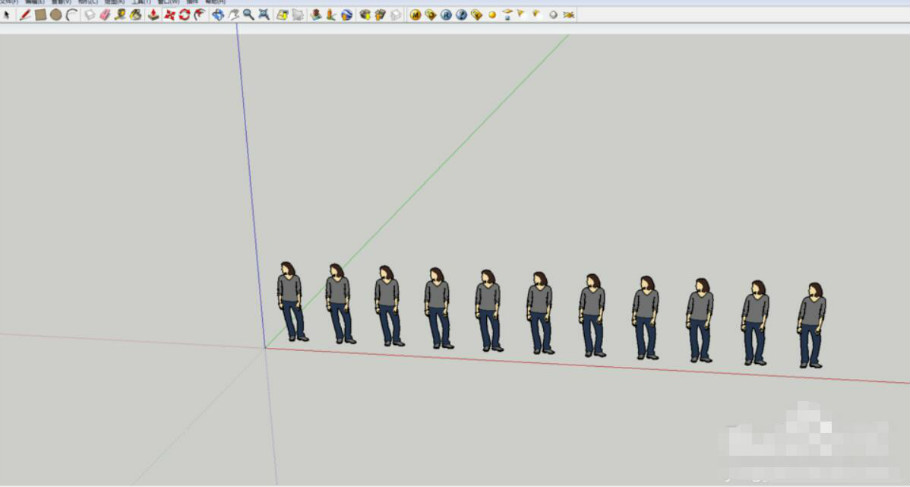Select the person figure closest to axes origin
This screenshot has height=487, width=910.
pyautogui.click(x=291, y=301)
